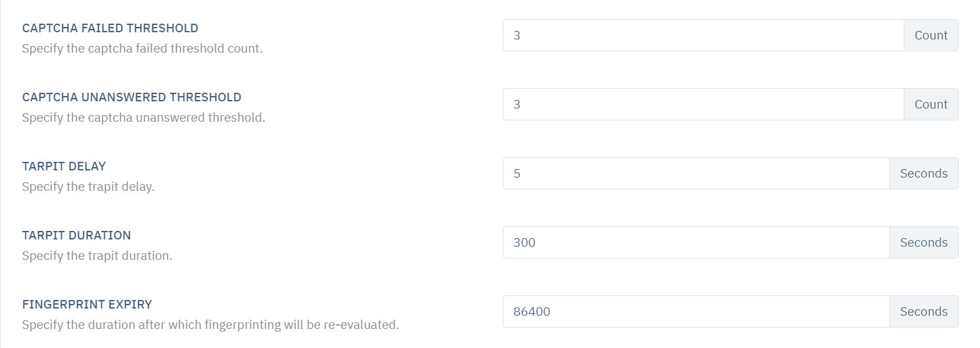Image resolution: width=980 pixels, height=348 pixels.
Task: Click the TARPIT DURATION heading label
Action: 76,236
